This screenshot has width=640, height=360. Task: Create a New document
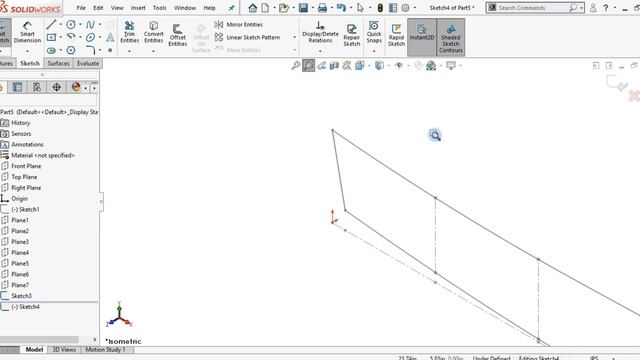[x=265, y=8]
